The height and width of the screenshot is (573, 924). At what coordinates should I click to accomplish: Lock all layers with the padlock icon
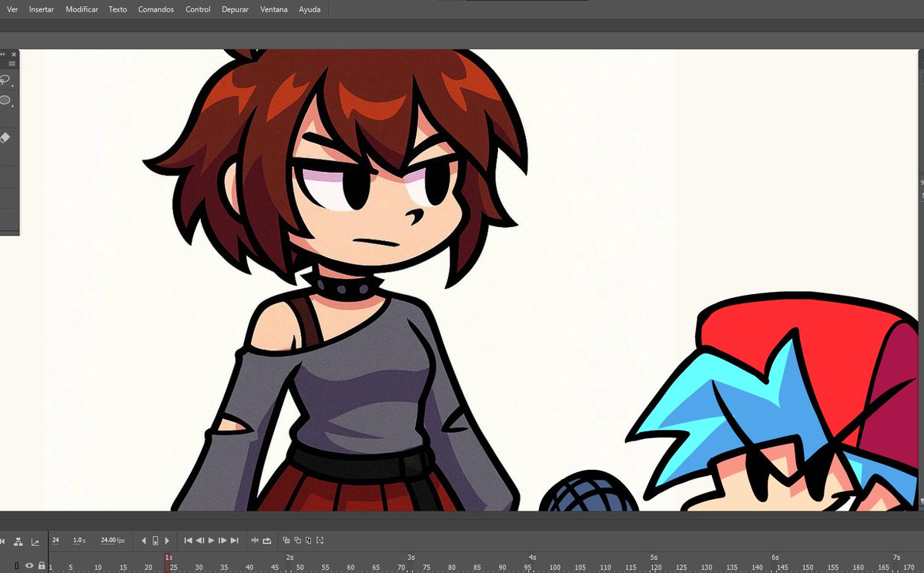pos(42,565)
